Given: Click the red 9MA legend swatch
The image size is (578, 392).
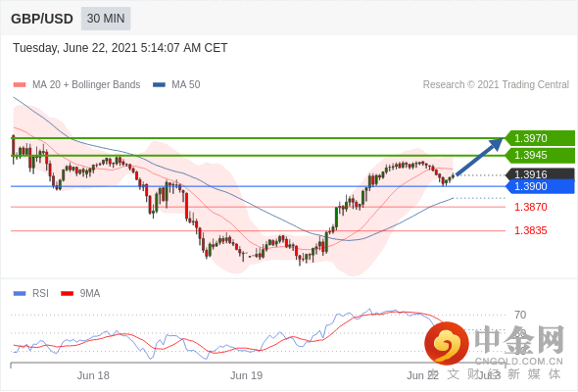Looking at the screenshot, I should pyautogui.click(x=67, y=294).
